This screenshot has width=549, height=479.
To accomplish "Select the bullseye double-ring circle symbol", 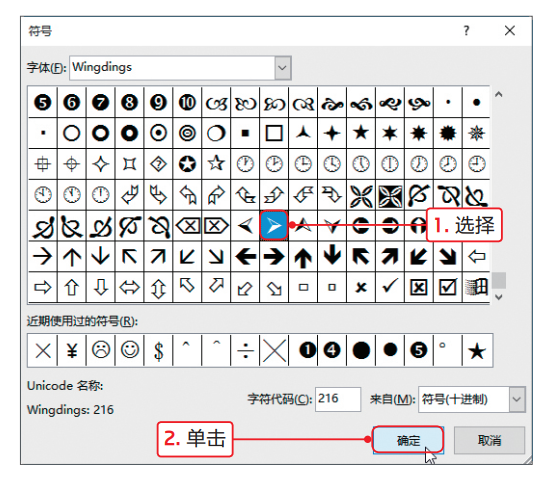I will (187, 133).
